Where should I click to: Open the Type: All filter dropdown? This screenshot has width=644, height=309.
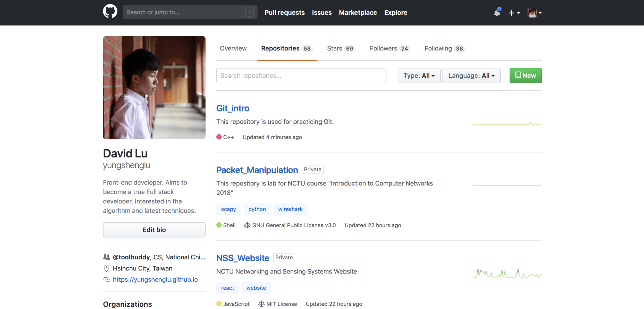click(x=419, y=76)
